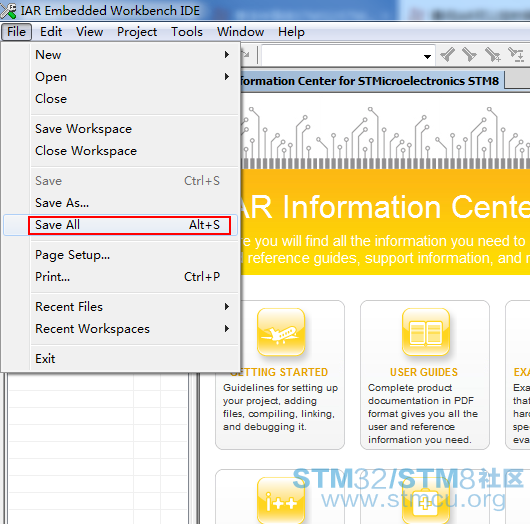Screen dimensions: 530x524
Task: Open the Window menu
Action: pos(240,32)
